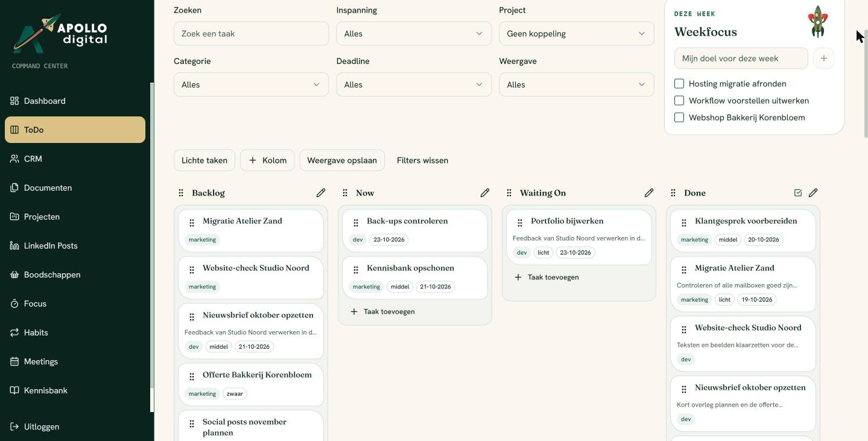Open the Project dropdown showing Geen koppeling
The height and width of the screenshot is (441, 868).
(x=577, y=34)
